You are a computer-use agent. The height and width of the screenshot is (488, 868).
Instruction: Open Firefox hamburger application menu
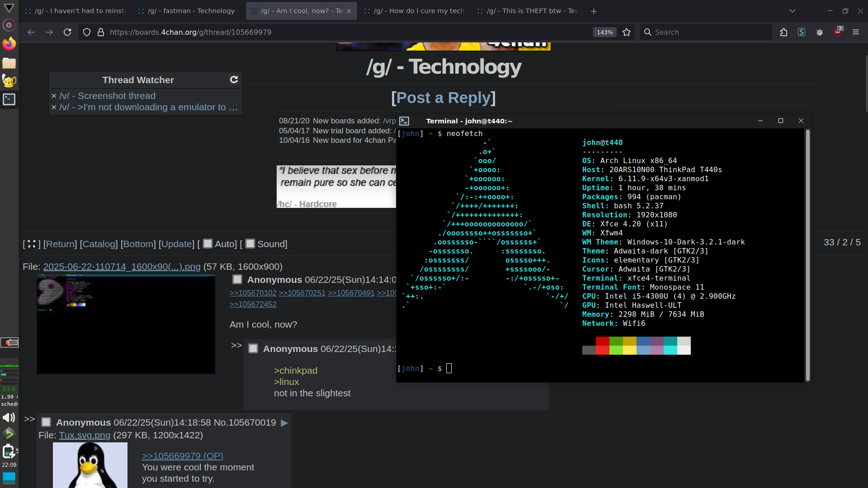tap(856, 32)
